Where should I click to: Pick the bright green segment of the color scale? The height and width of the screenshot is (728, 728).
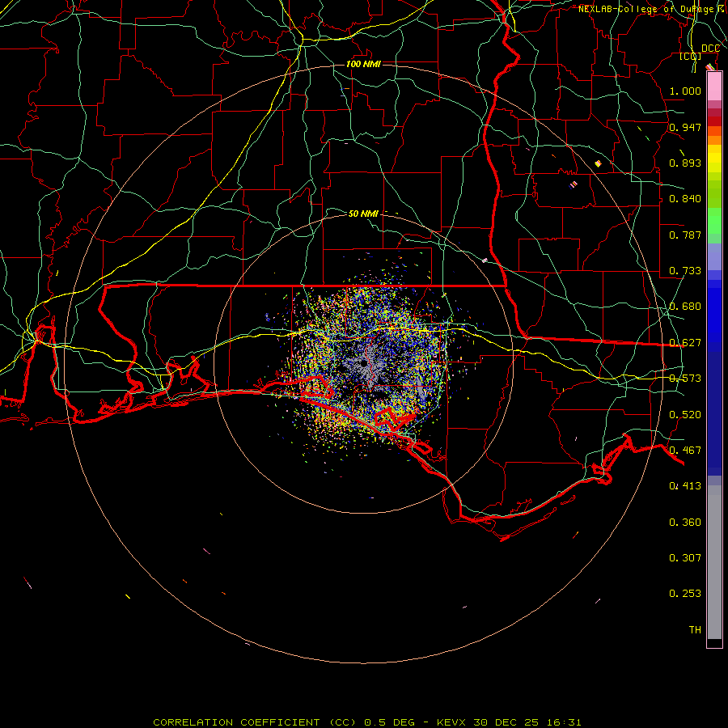pos(714,221)
